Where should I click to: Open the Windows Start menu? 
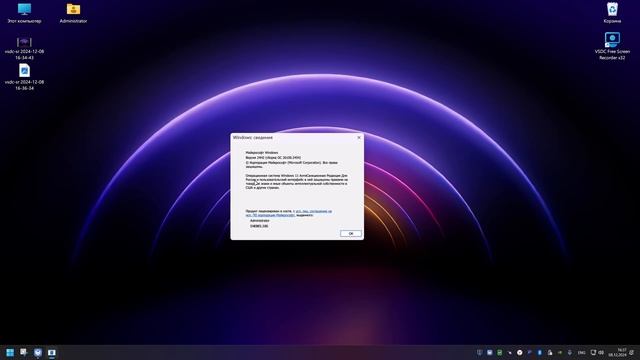click(x=10, y=352)
